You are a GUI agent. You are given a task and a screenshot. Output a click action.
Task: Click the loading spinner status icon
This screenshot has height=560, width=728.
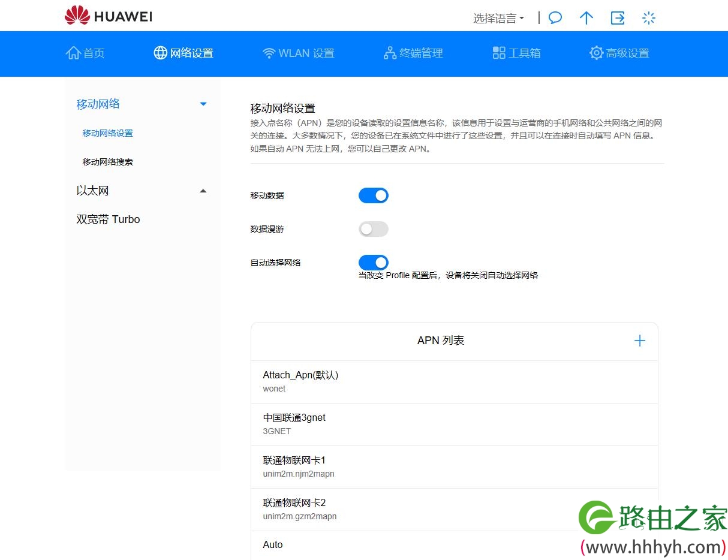[x=649, y=18]
